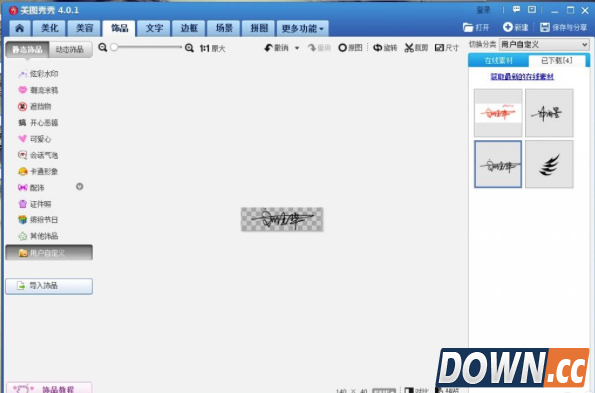
Task: Click the skin icon in title bar
Action: pyautogui.click(x=532, y=10)
